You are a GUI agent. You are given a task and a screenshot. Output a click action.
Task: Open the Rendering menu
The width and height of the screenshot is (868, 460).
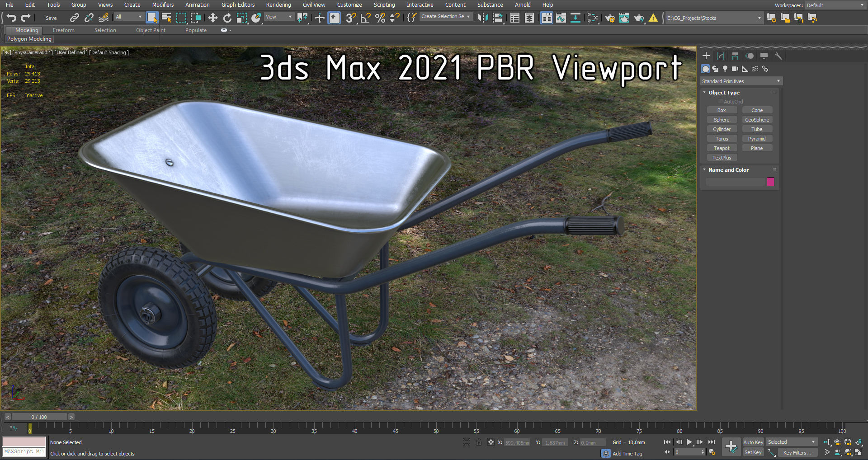[278, 5]
